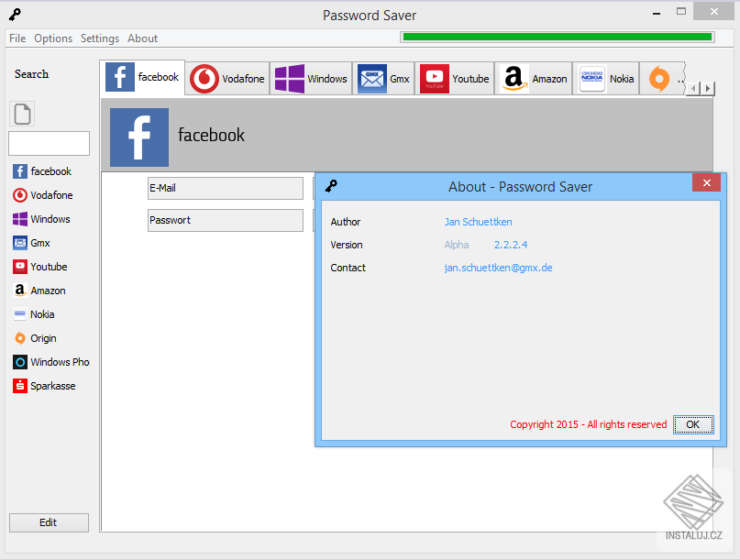Switch to the facebook tab
This screenshot has height=560, width=740.
tap(142, 78)
